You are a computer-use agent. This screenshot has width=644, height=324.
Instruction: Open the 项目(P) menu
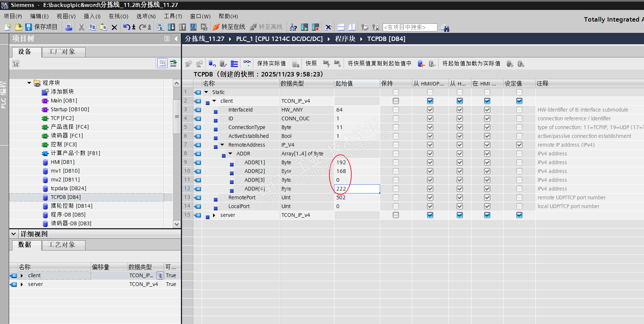[13, 16]
